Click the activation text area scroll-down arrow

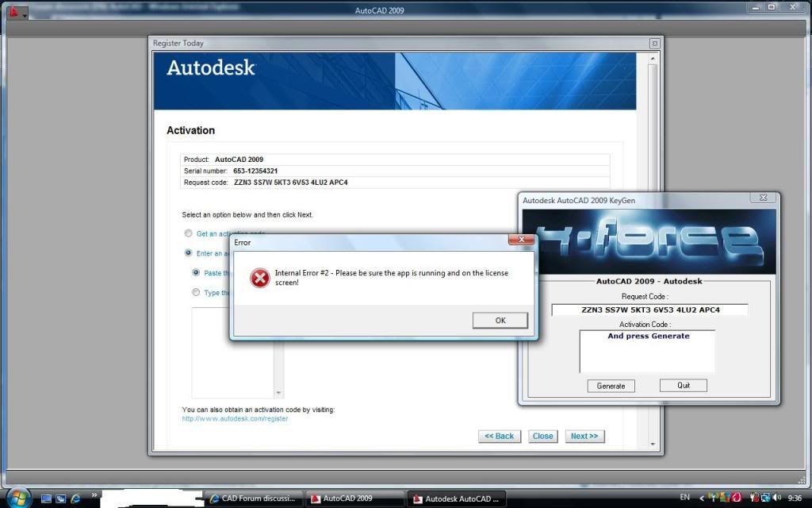click(278, 393)
